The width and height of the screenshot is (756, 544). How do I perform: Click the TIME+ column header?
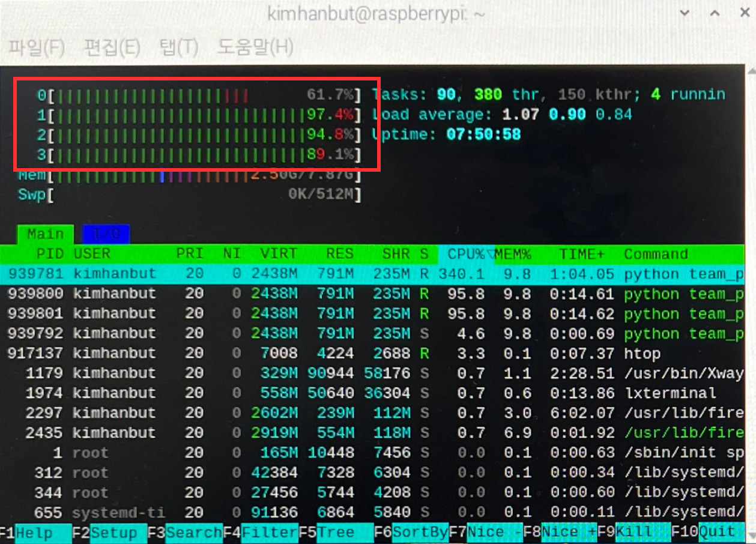[x=582, y=254]
